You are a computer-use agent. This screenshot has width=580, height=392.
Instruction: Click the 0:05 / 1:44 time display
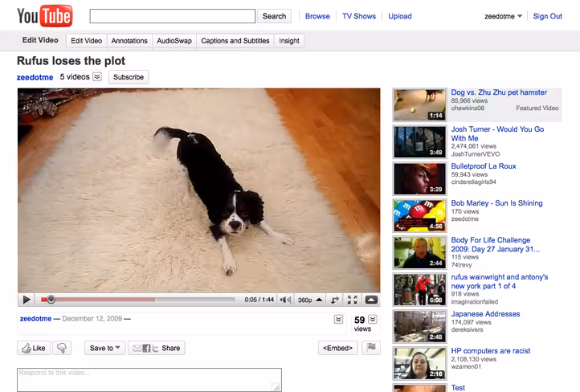coord(259,300)
